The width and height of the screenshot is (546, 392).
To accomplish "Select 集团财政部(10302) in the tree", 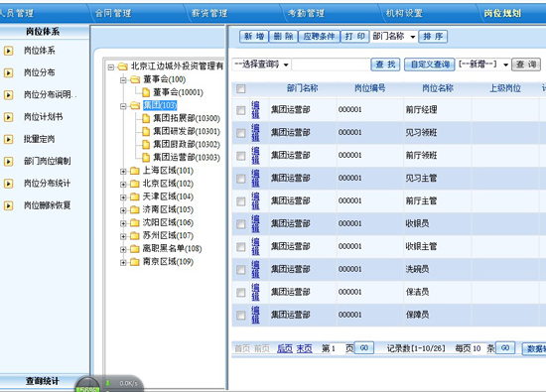I will 187,145.
